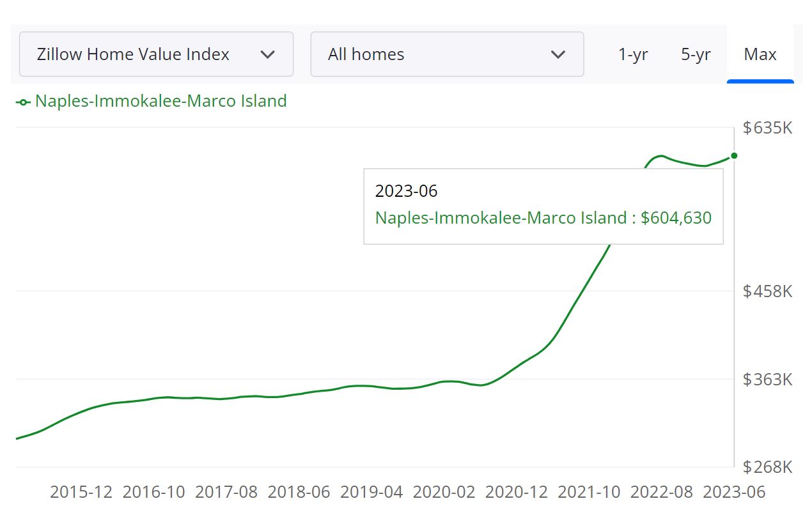
Task: Click the $363K y-axis label
Action: [x=767, y=380]
